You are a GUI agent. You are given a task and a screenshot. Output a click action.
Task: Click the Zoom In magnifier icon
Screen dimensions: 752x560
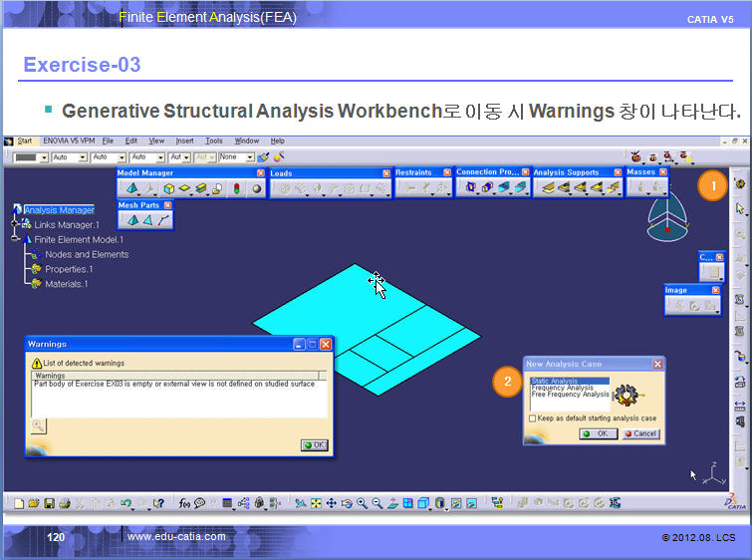(x=362, y=503)
